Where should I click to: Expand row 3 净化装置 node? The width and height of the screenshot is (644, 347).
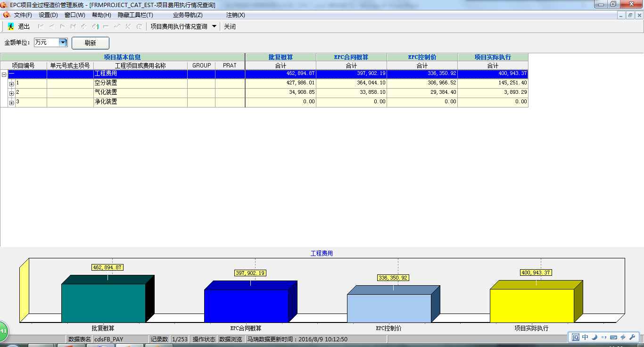point(12,103)
